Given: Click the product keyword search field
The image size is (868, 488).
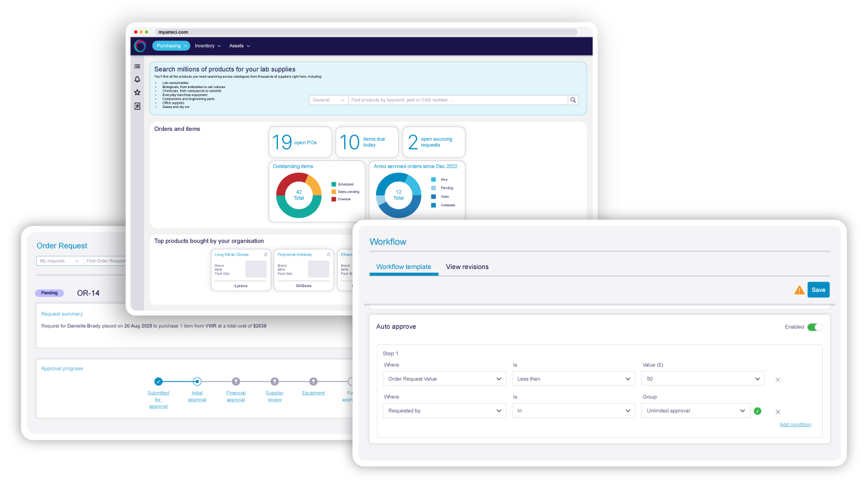Looking at the screenshot, I should click(x=458, y=100).
